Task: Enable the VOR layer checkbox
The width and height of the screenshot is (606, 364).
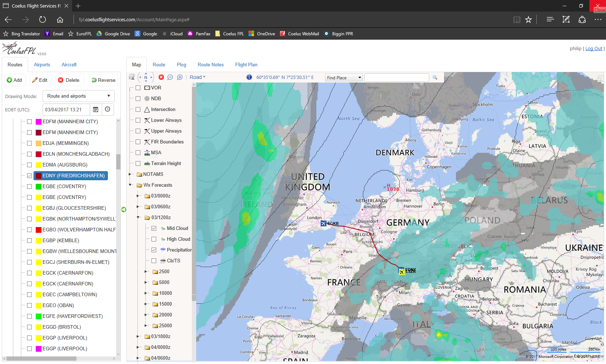Action: [x=138, y=88]
